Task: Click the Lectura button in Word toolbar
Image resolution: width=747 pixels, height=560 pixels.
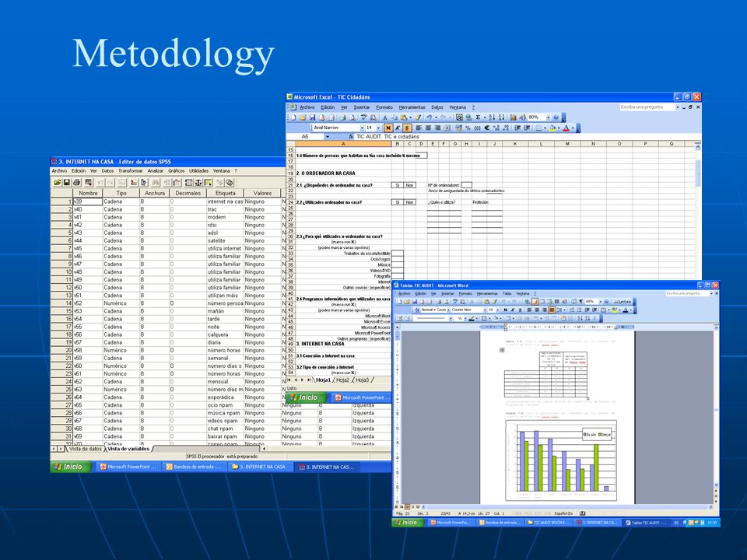Action: pyautogui.click(x=622, y=302)
